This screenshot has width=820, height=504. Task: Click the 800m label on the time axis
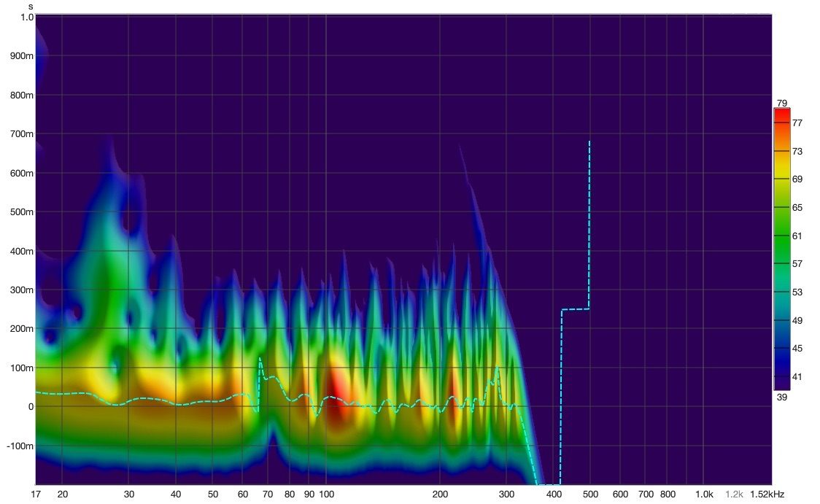tap(22, 95)
